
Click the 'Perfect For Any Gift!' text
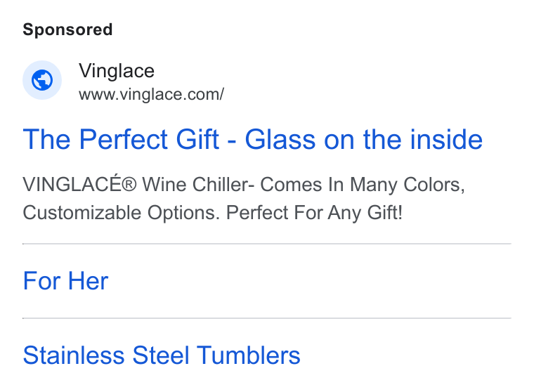coord(314,213)
